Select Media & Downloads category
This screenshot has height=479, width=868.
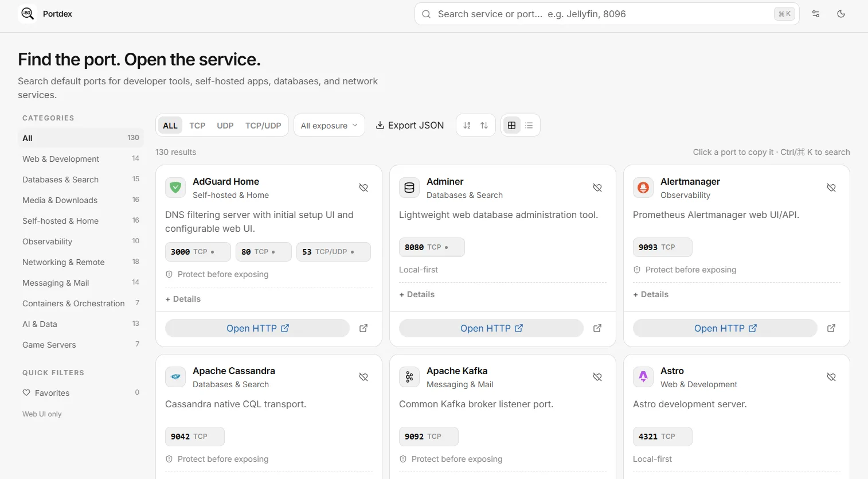click(x=80, y=200)
